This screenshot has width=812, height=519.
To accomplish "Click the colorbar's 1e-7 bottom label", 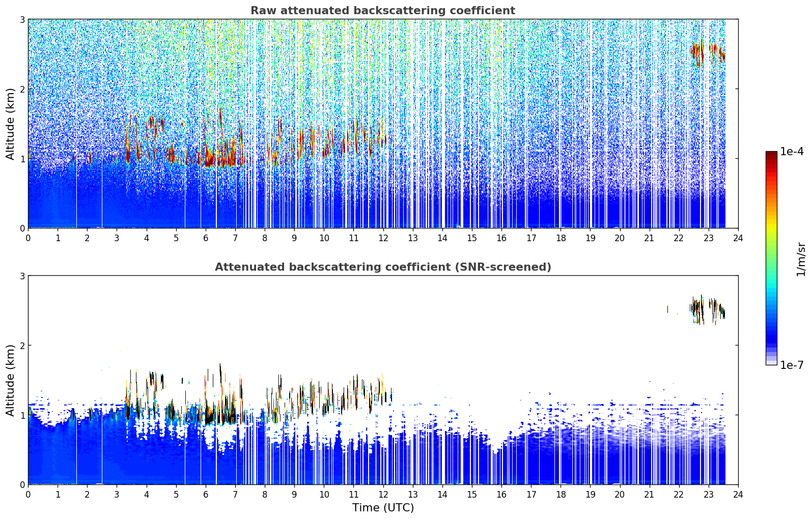I will click(x=792, y=365).
